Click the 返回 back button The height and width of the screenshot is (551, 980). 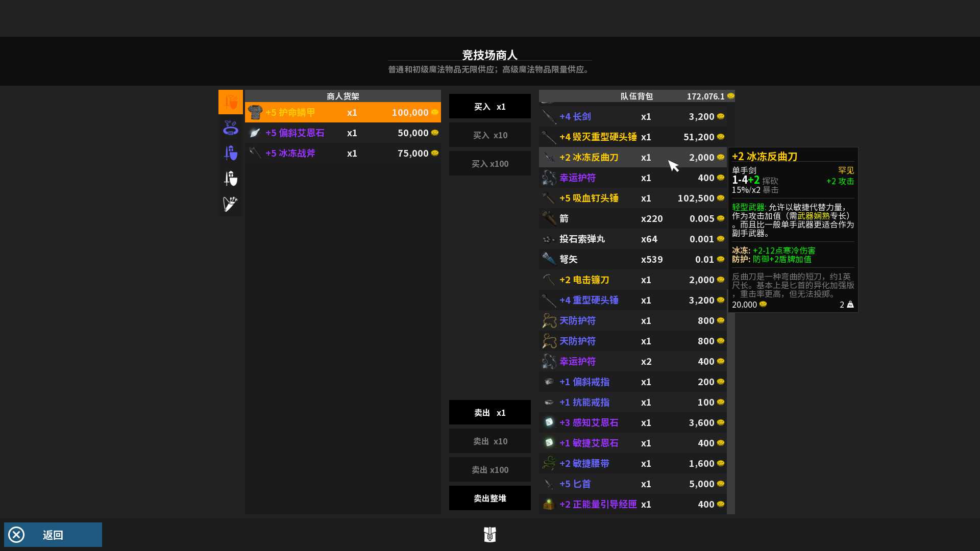tap(53, 535)
